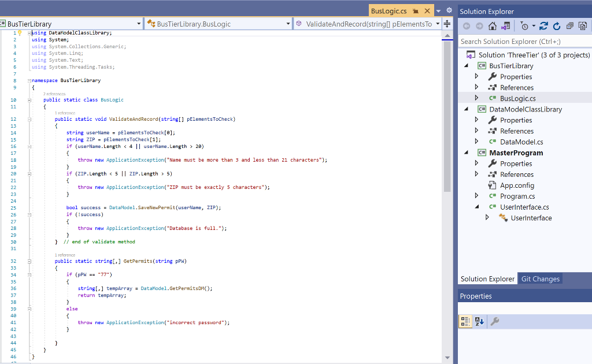This screenshot has width=592, height=364.
Task: Select Program.cs in Solution Explorer
Action: coord(517,196)
